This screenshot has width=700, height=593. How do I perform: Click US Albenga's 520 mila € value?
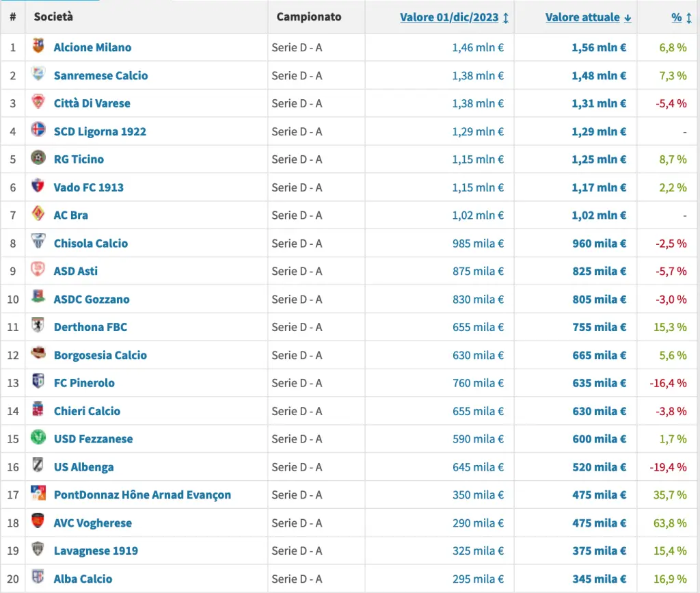[599, 467]
